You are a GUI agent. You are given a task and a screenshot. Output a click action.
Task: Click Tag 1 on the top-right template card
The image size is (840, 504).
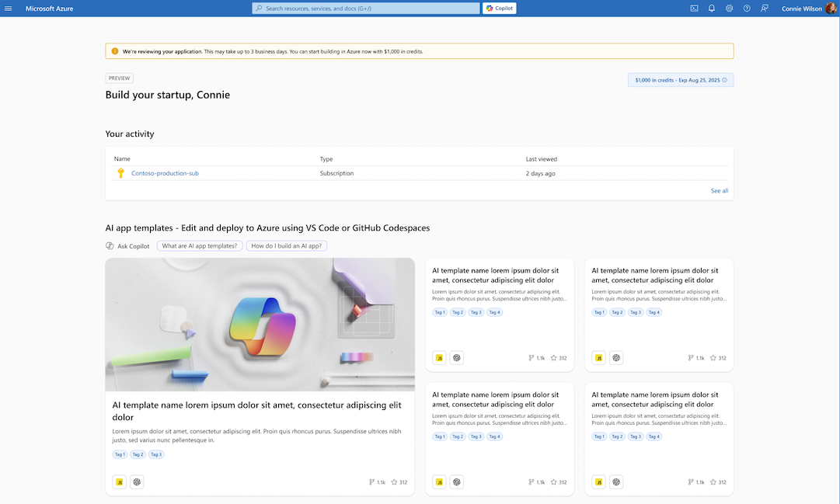pos(599,312)
